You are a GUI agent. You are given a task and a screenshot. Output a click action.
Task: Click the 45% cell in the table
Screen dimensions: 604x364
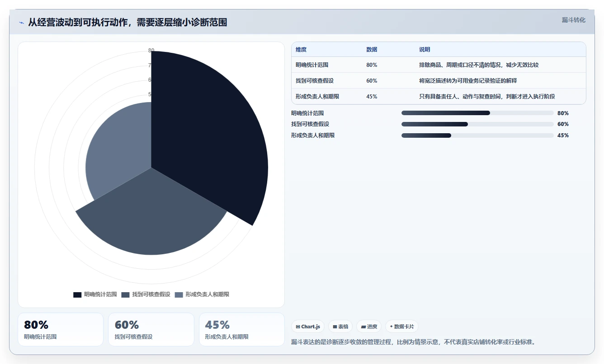pos(372,97)
